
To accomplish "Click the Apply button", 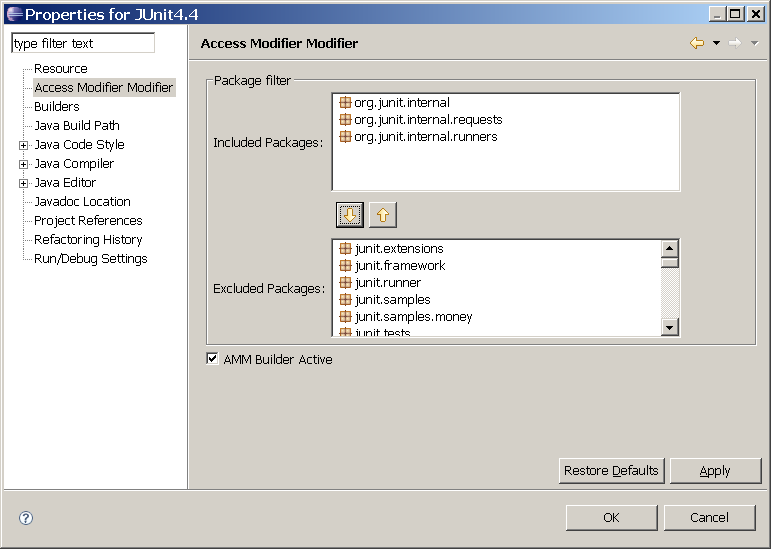I will tap(715, 471).
